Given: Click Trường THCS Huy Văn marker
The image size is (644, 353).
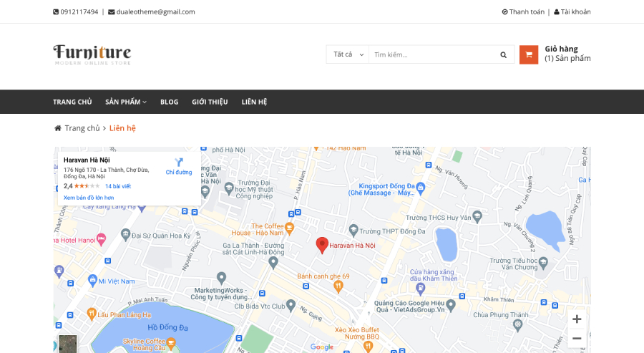Looking at the screenshot, I should click(477, 216).
